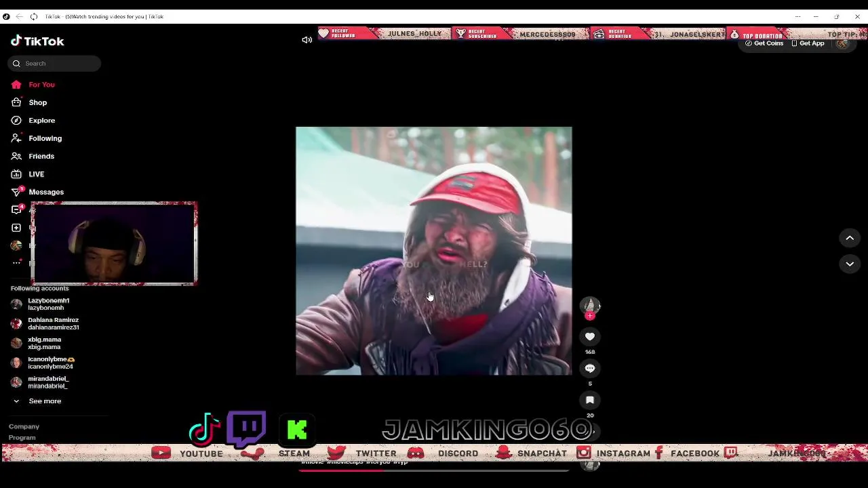Open the window three-dots menu
This screenshot has width=868, height=488.
point(797,16)
